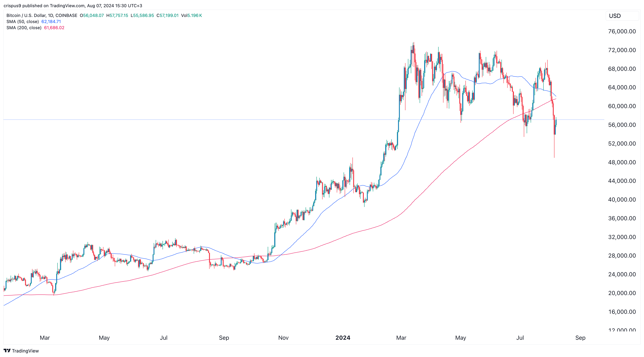Click the 20,000.00 price axis label
The image size is (644, 357).
(x=622, y=293)
